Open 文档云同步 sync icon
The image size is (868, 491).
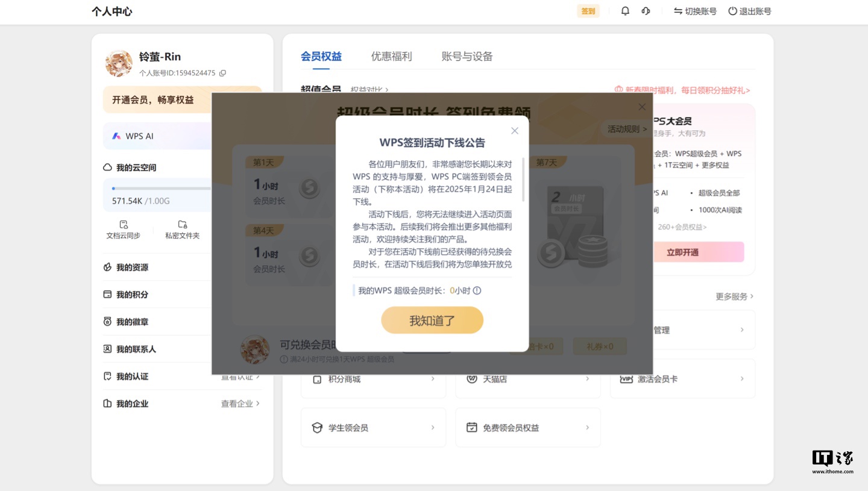[124, 224]
